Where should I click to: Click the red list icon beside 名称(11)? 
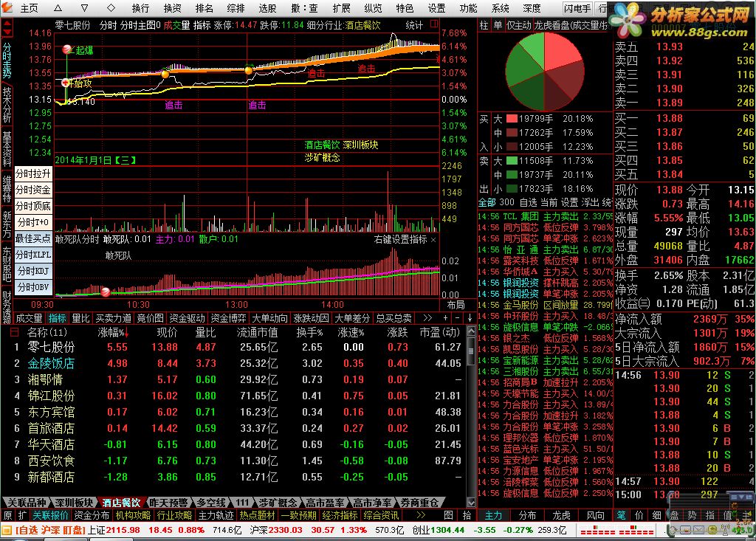click(x=15, y=332)
